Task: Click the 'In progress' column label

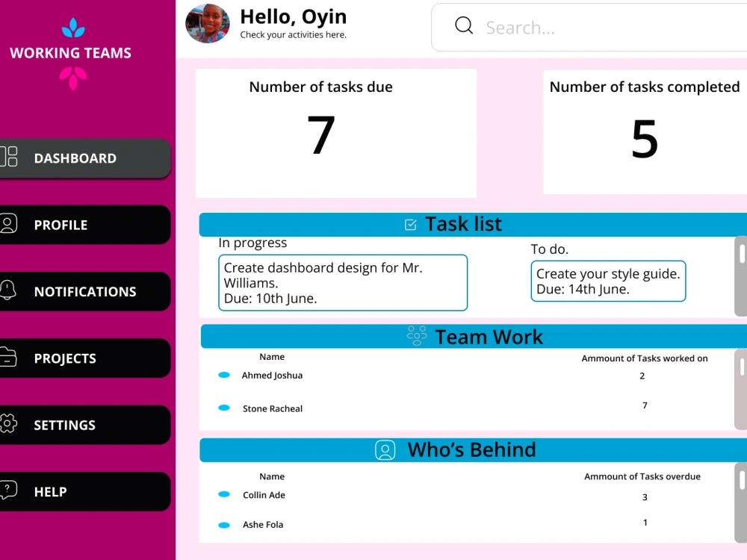Action: point(252,243)
